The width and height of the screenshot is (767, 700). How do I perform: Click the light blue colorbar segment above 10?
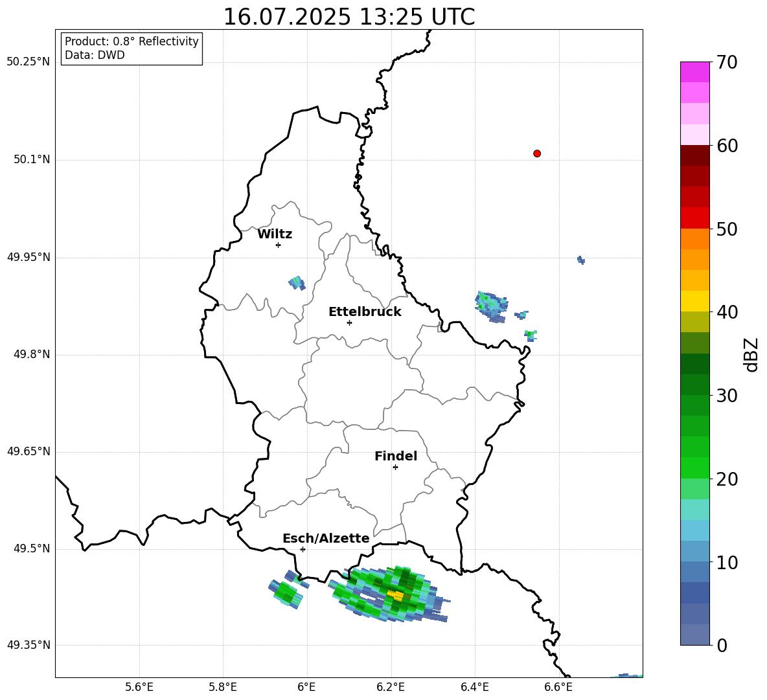coord(694,551)
